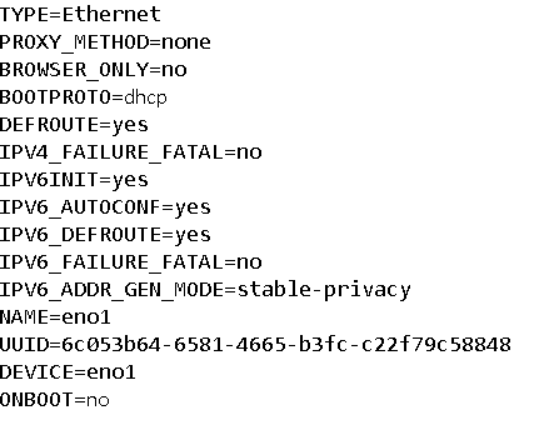Click the ONBOOT key text
Image resolution: width=559 pixels, height=435 pixels.
(x=36, y=400)
